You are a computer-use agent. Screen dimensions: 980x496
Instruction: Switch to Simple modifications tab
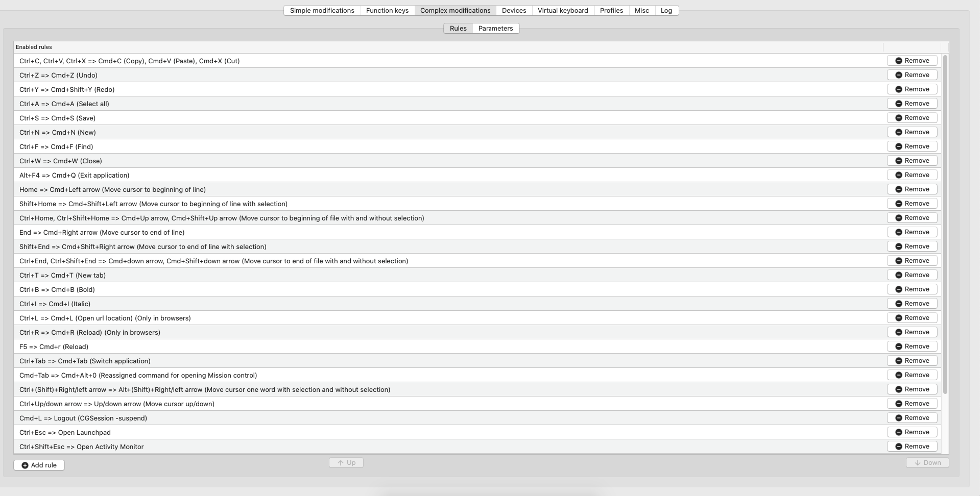coord(322,10)
